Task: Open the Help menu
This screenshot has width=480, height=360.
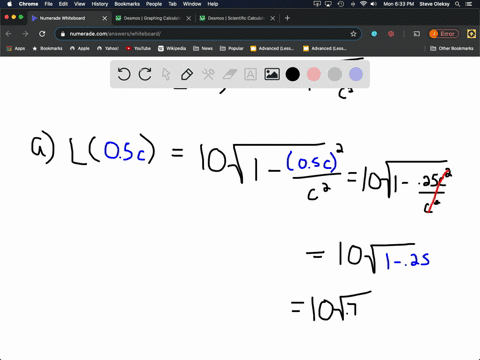Action: pyautogui.click(x=213, y=4)
